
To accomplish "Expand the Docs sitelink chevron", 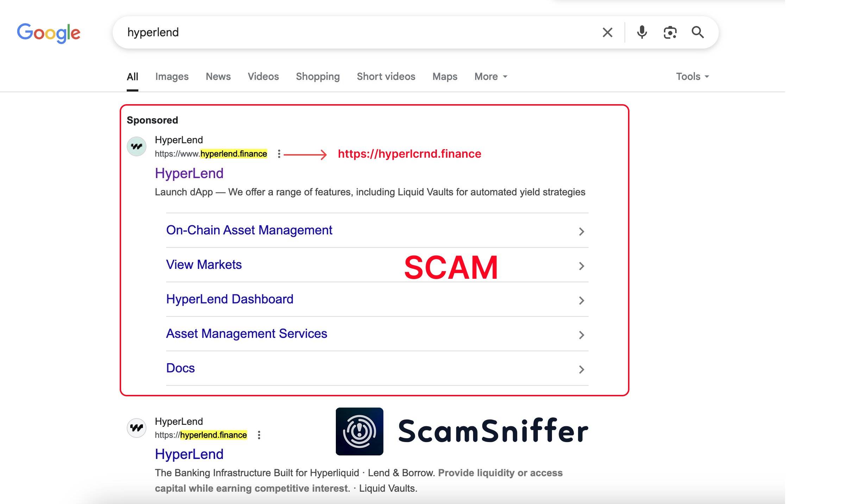I will point(582,370).
